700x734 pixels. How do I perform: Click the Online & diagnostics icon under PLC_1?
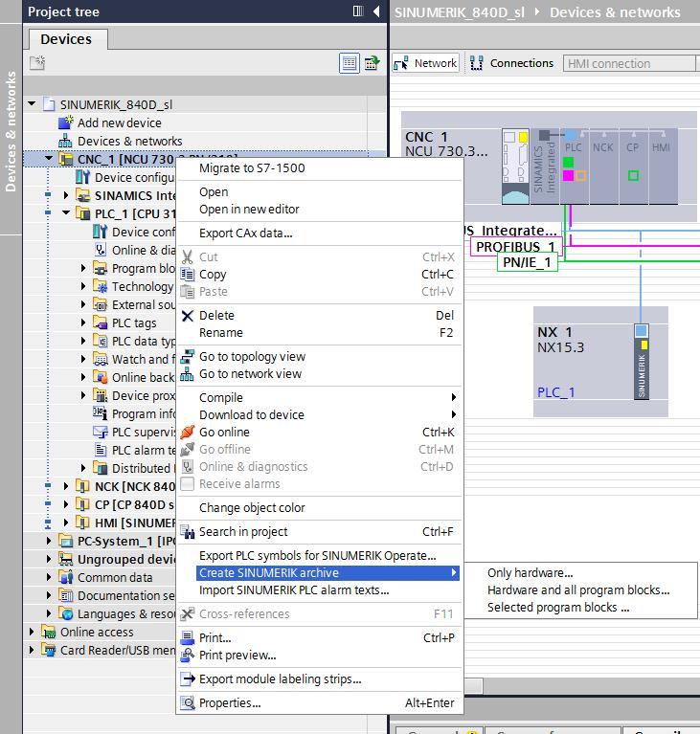coord(100,250)
